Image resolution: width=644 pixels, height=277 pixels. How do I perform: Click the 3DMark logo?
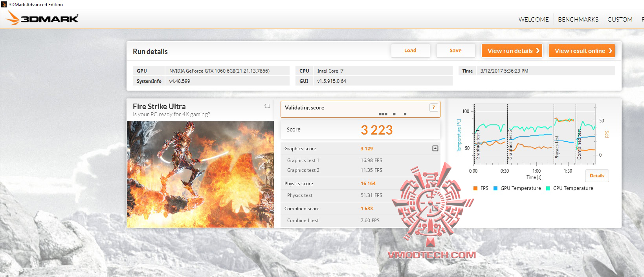click(42, 18)
